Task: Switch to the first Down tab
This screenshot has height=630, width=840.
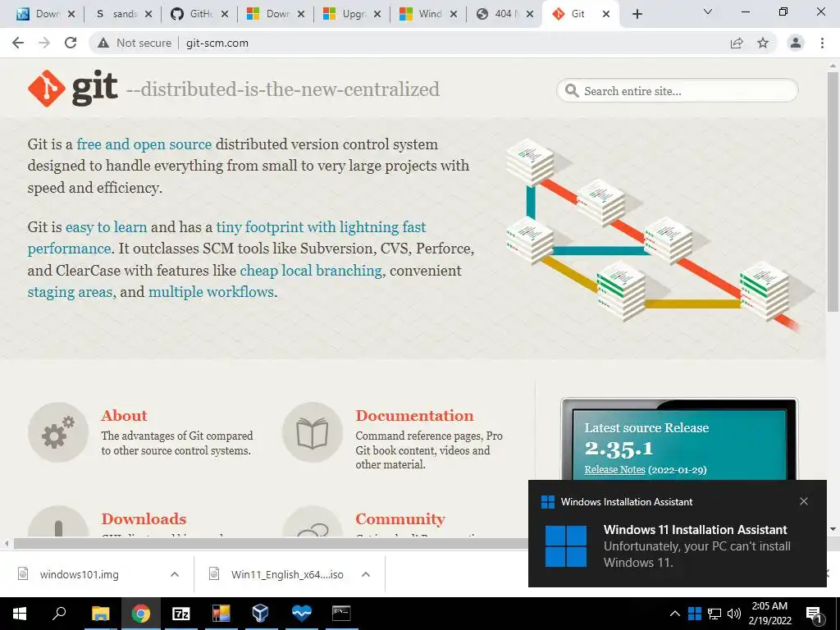Action: pos(46,14)
